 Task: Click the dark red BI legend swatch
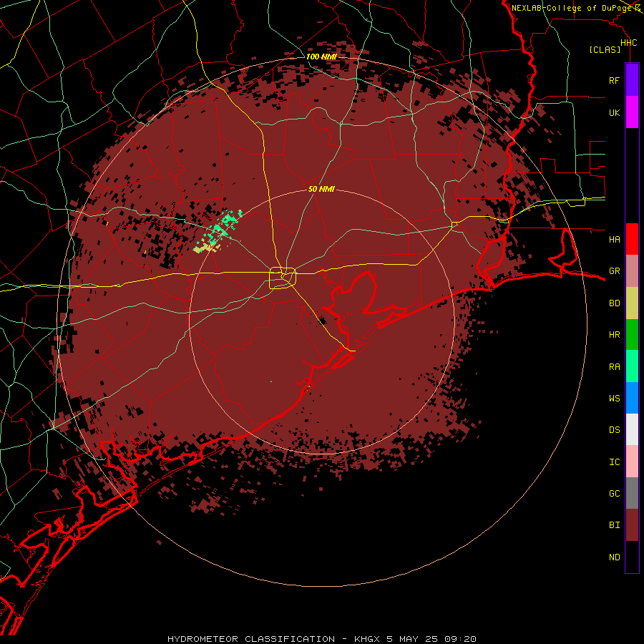coord(632,525)
